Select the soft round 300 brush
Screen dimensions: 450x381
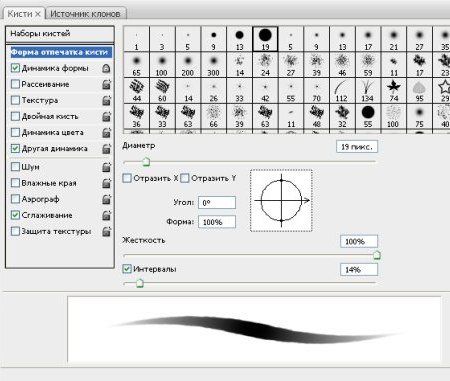[213, 65]
